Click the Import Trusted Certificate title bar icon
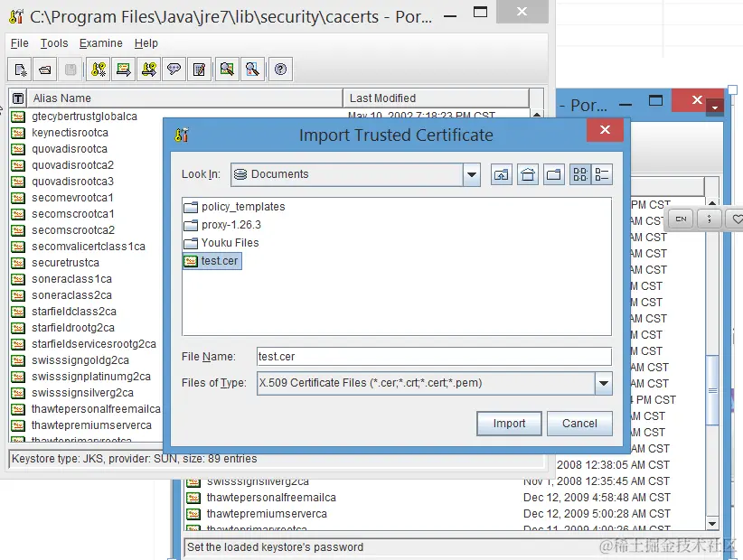 click(182, 135)
